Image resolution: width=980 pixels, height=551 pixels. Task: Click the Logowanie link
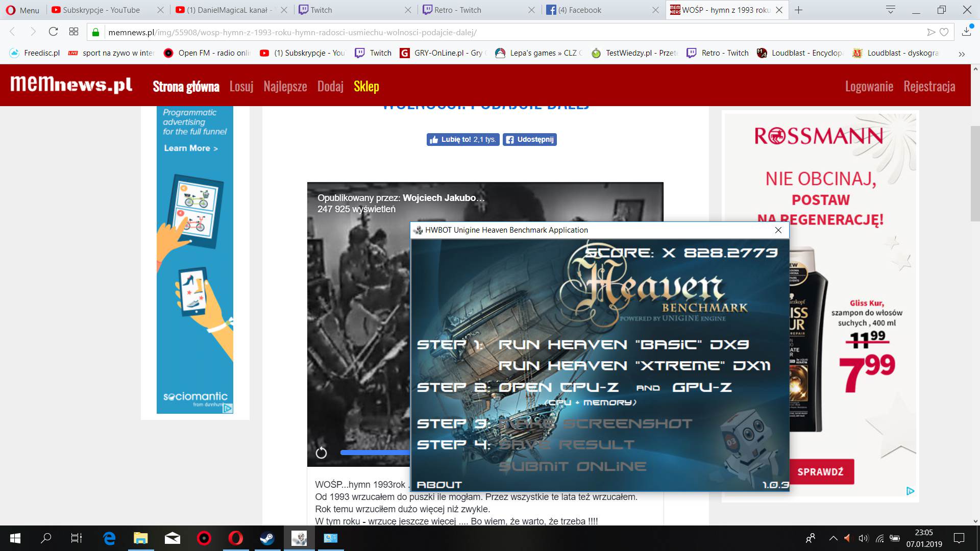[869, 86]
